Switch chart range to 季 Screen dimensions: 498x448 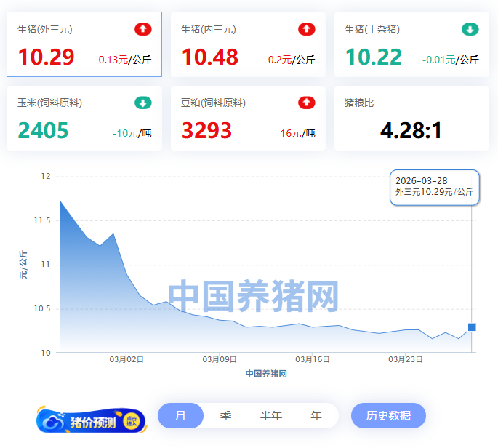[225, 416]
